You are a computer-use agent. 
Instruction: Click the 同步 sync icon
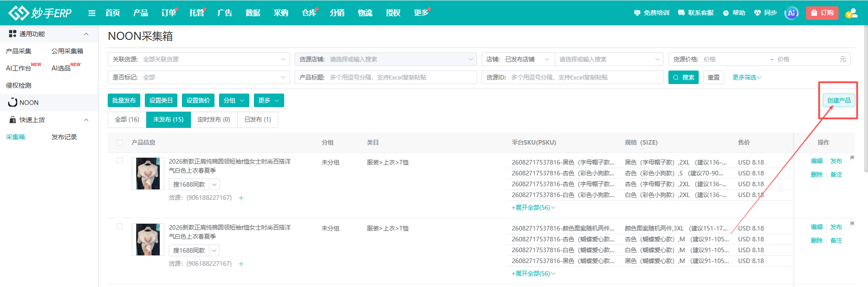[x=758, y=13]
